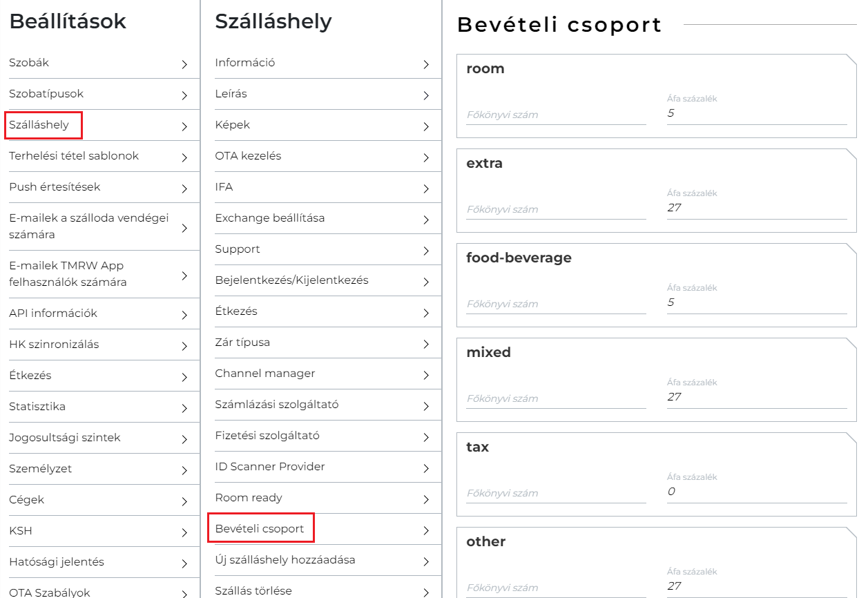Go to Számlázási szolgáltató settings
Screen dimensions: 868x598
click(x=276, y=405)
